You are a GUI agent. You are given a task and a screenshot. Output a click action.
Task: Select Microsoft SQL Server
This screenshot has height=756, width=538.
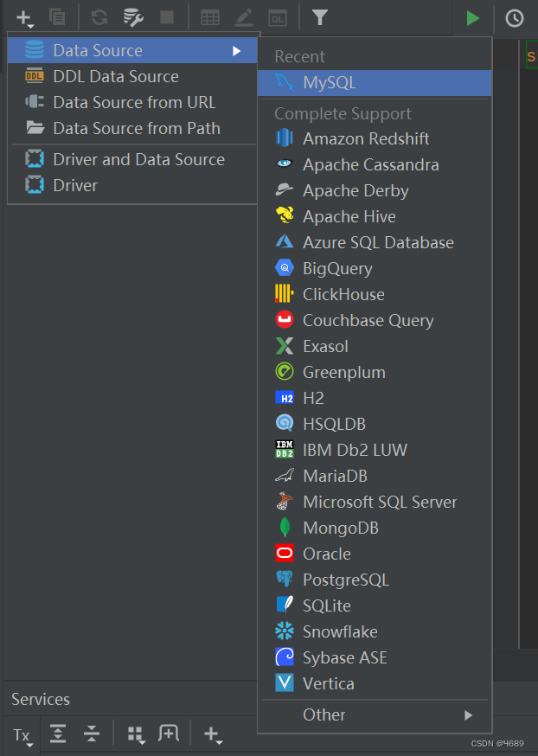[x=375, y=502]
